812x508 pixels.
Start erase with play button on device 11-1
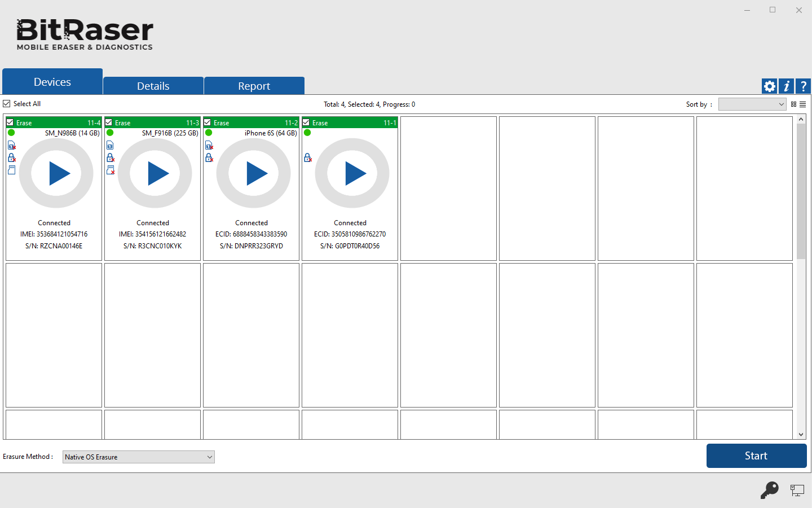(352, 173)
